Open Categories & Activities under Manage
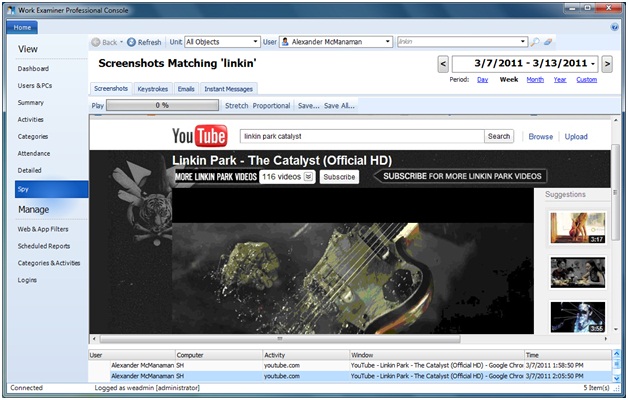This screenshot has width=628, height=400. pyautogui.click(x=49, y=263)
